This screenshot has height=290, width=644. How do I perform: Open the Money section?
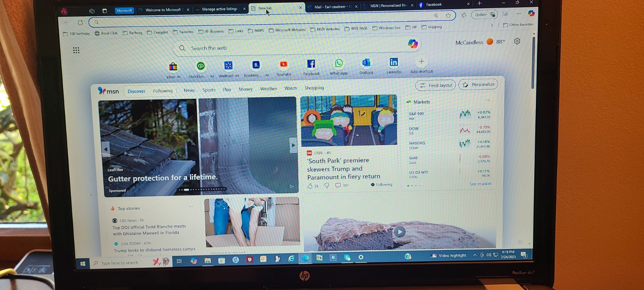pyautogui.click(x=246, y=89)
